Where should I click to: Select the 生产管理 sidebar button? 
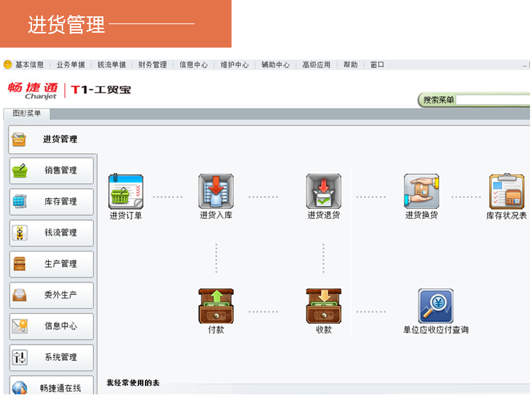52,264
